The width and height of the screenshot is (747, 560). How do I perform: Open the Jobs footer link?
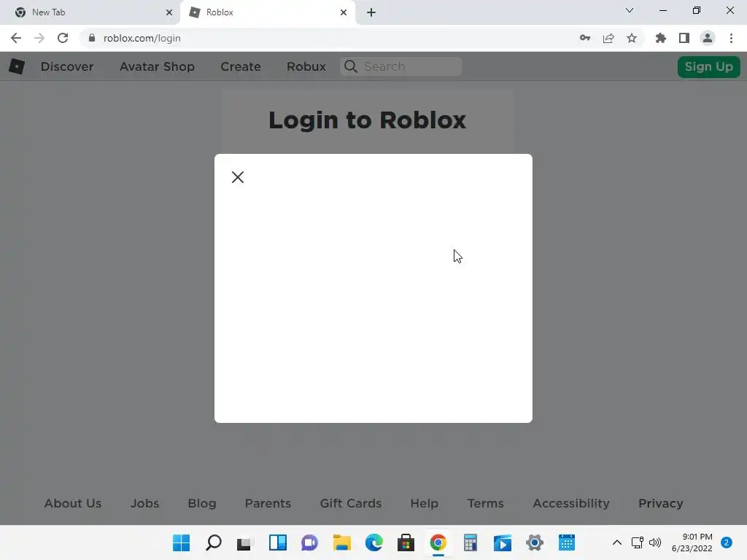(145, 503)
